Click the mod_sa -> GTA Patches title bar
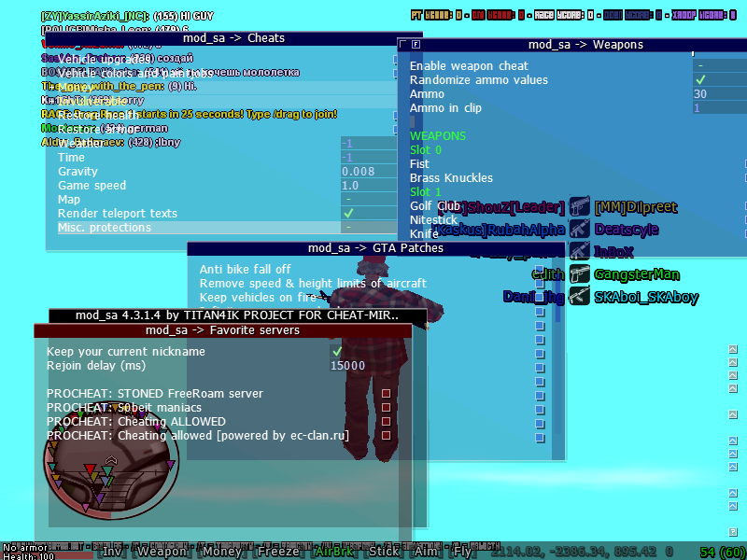Screen dimensions: 747x560 [376, 248]
